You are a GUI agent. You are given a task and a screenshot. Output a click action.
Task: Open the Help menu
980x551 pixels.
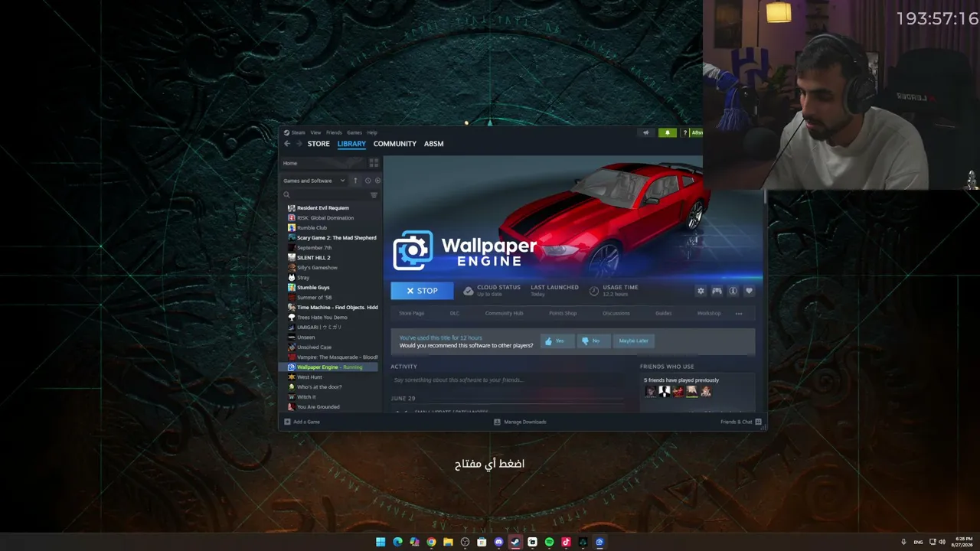[372, 132]
